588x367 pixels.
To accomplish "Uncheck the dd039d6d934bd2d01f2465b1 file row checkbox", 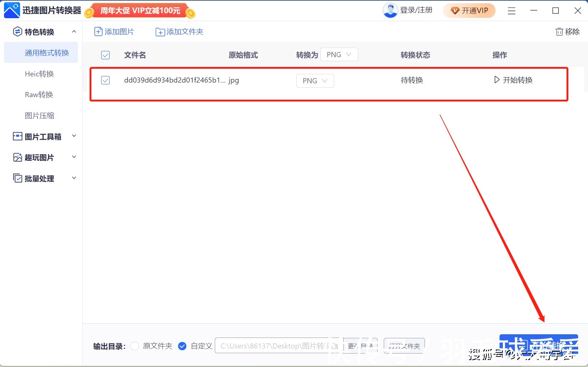I will pos(105,80).
